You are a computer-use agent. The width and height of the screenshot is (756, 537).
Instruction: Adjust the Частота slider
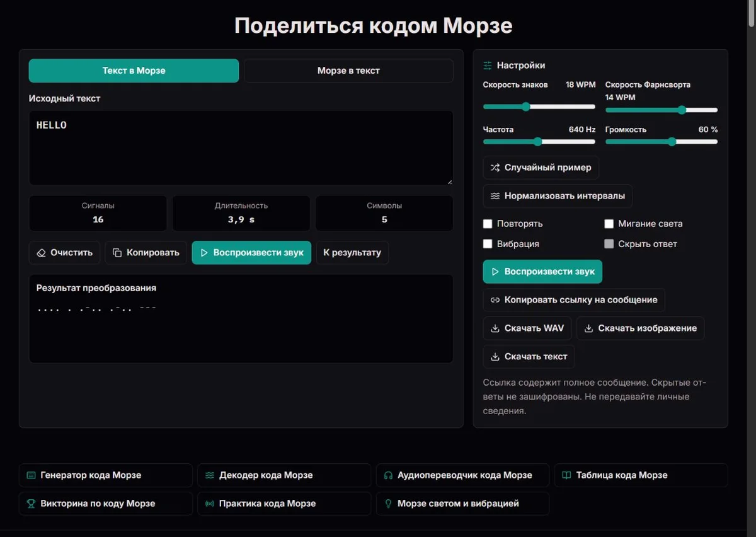539,142
